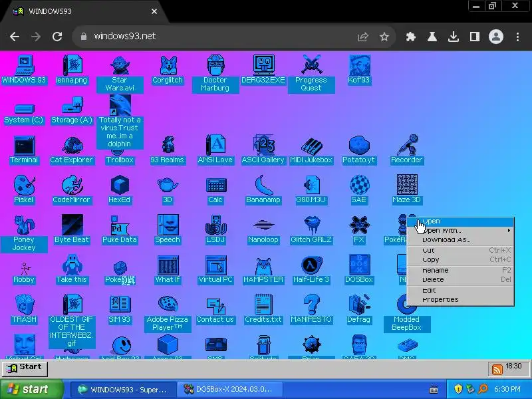Launch MIDI Jukebox icon

coord(311,146)
